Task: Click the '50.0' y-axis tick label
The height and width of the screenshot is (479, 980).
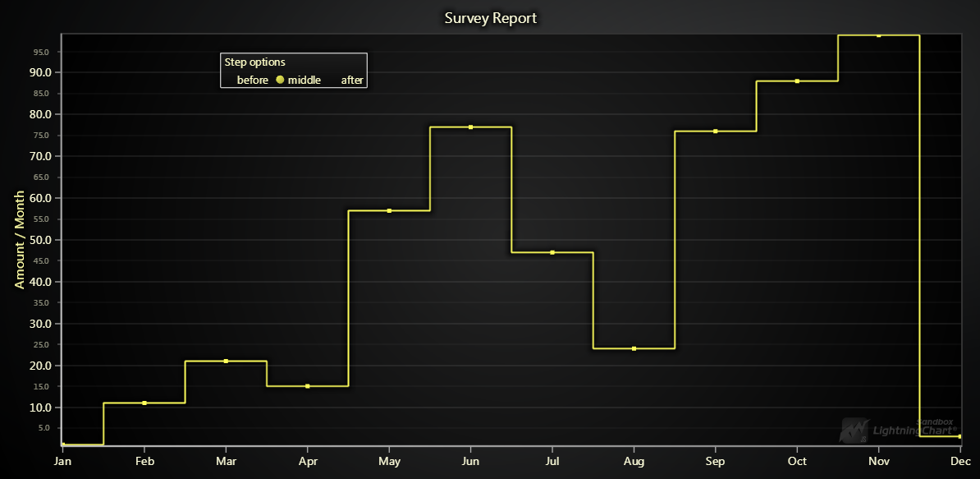Action: (39, 240)
